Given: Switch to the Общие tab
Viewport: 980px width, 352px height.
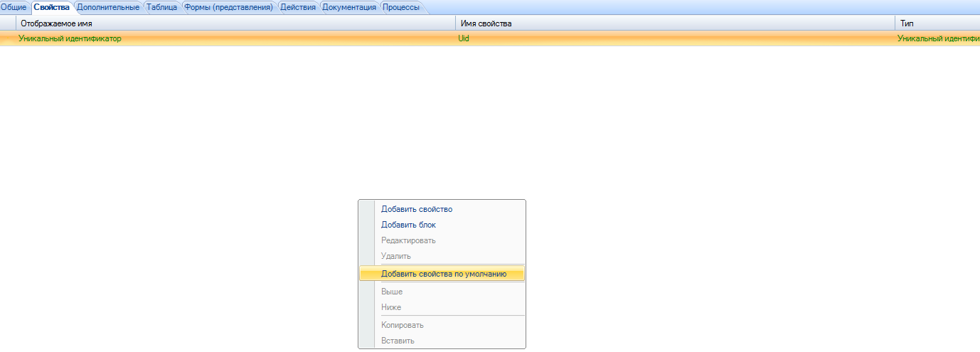Looking at the screenshot, I should [14, 7].
